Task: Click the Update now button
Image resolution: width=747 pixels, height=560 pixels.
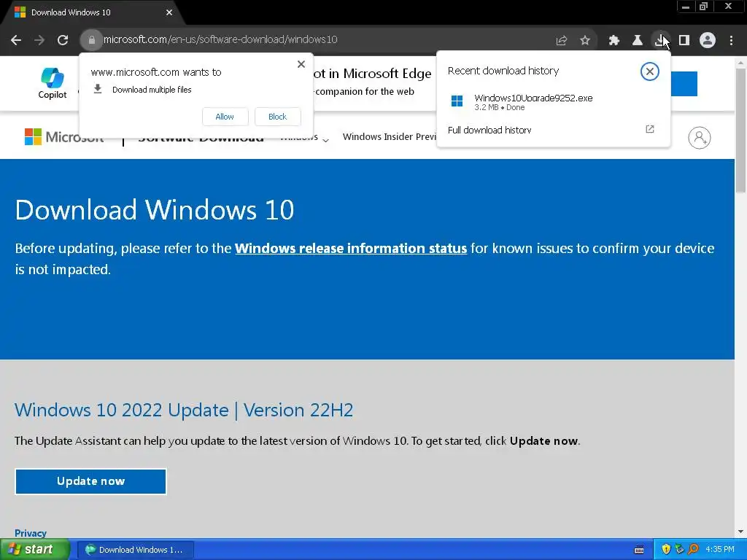Action: click(x=90, y=481)
